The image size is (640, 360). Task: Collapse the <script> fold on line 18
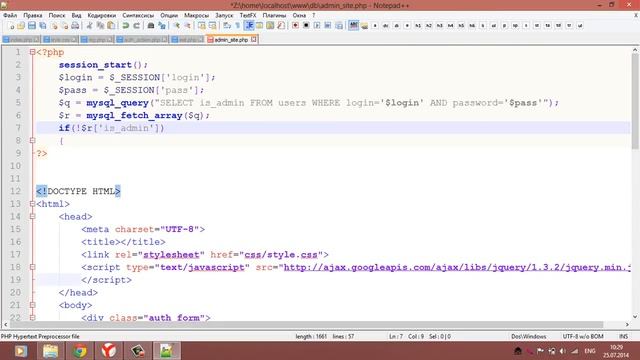[32, 267]
